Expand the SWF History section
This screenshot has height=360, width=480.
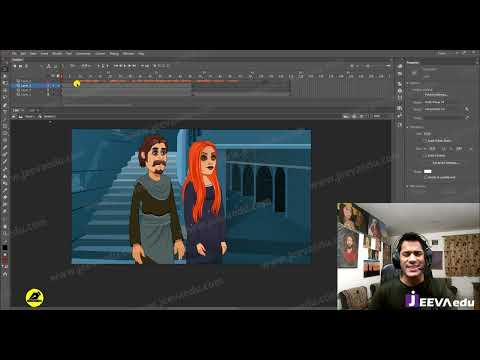[408, 186]
